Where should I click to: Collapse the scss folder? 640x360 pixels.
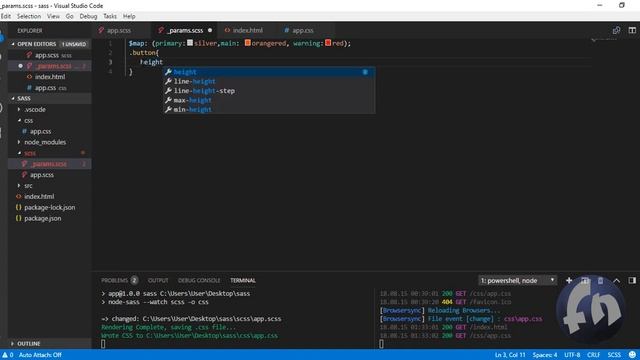point(50,153)
